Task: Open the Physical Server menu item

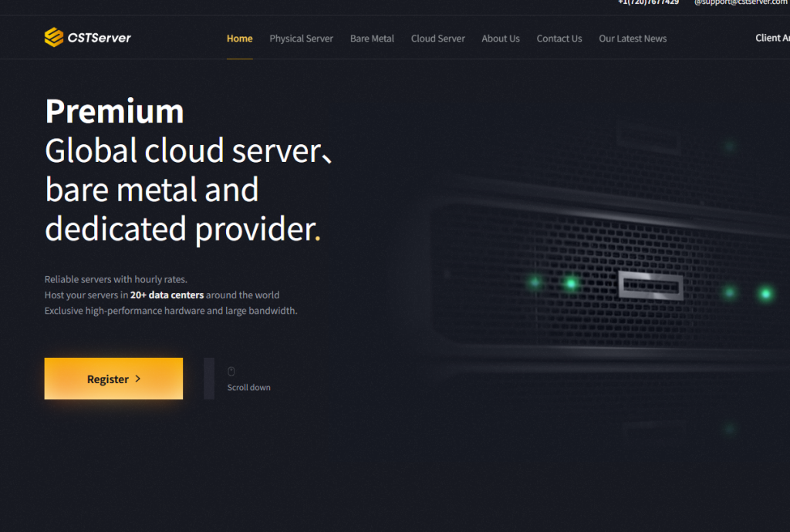Action: pos(302,39)
